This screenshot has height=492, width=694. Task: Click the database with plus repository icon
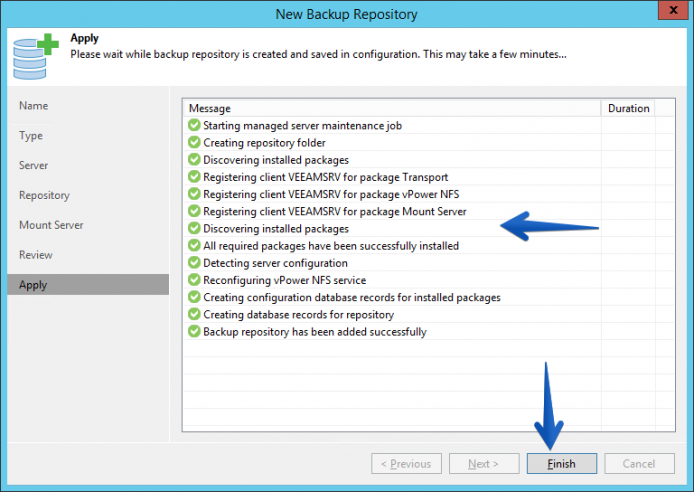(35, 56)
